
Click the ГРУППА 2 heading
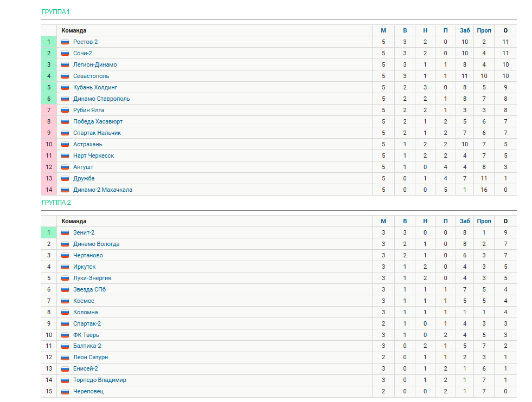tap(56, 203)
